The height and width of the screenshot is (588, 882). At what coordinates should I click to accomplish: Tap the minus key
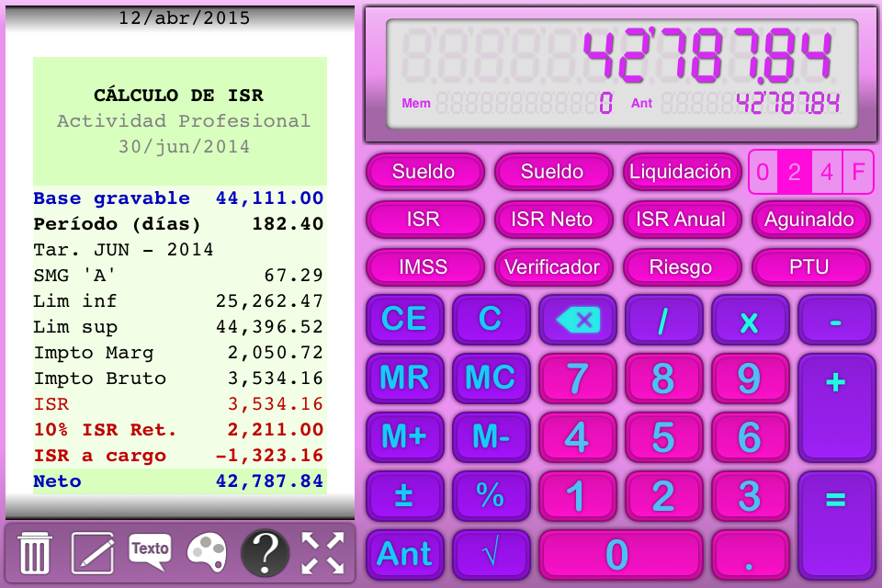click(836, 320)
